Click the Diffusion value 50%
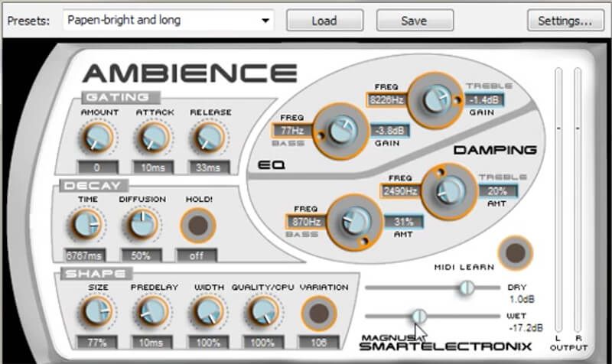612x364 pixels. point(141,255)
